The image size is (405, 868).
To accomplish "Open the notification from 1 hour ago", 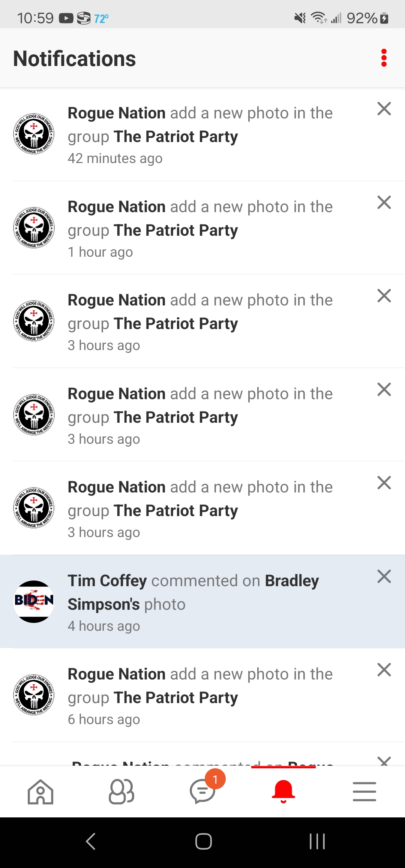I will pos(200,228).
